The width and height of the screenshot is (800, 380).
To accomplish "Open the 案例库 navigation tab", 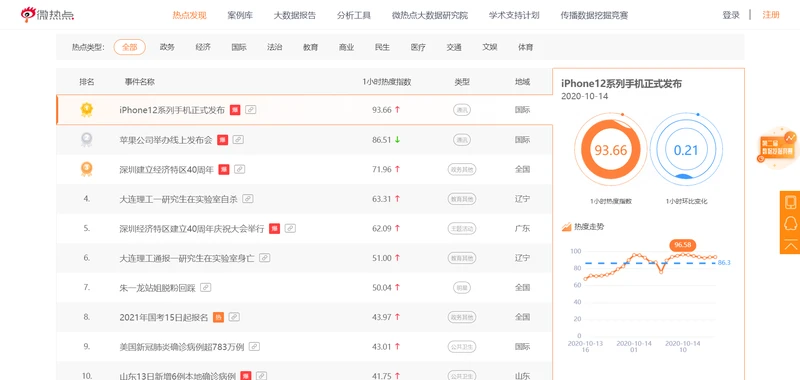I will (x=240, y=15).
